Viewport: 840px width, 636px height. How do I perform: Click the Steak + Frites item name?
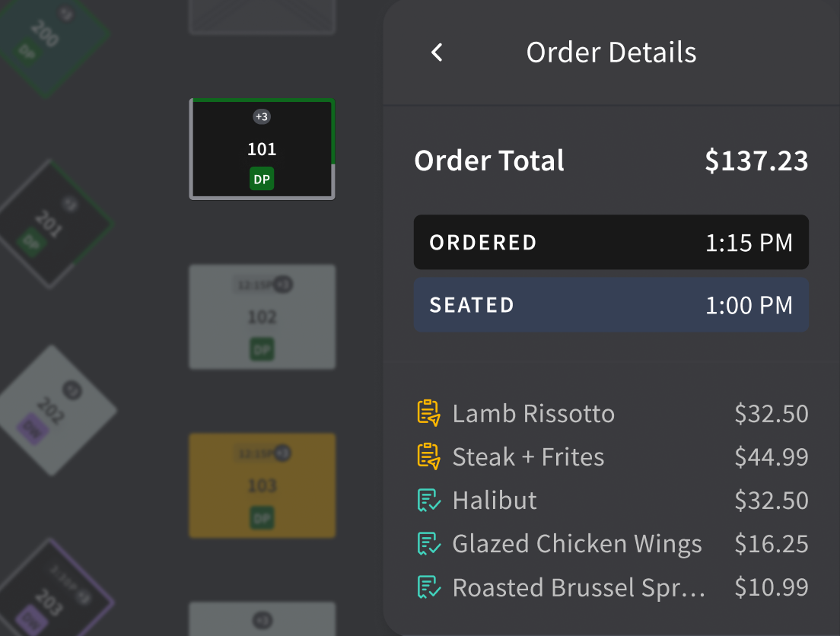[x=528, y=456]
